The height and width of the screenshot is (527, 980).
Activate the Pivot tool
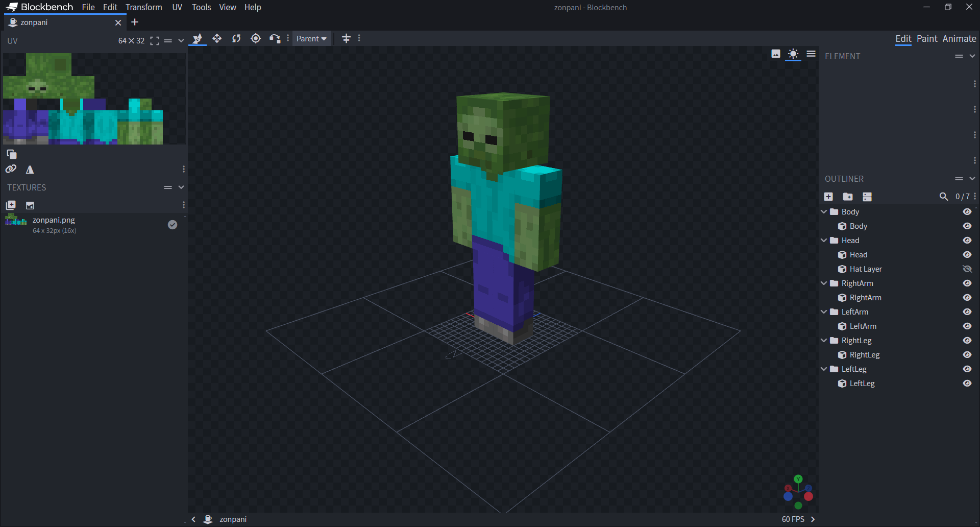coord(255,38)
